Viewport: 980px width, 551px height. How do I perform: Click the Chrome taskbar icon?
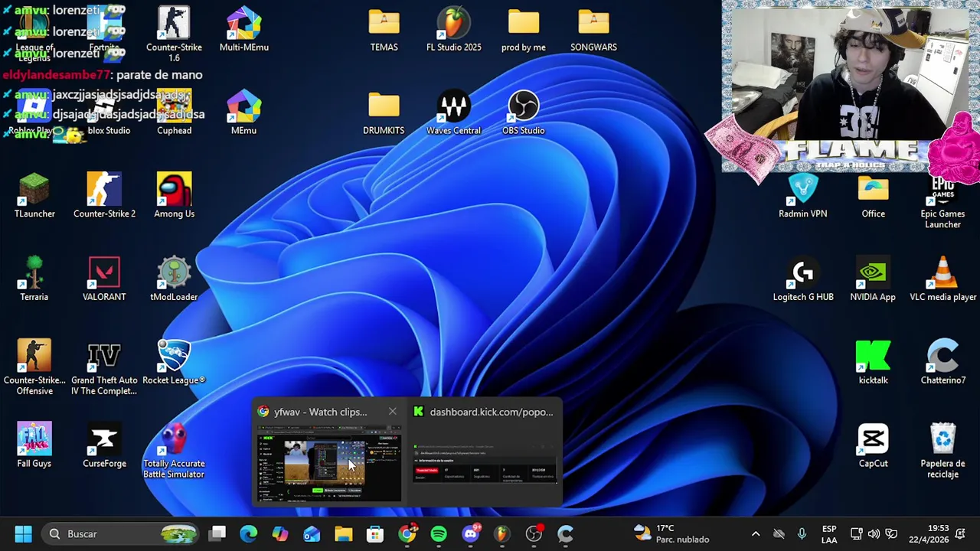[407, 534]
